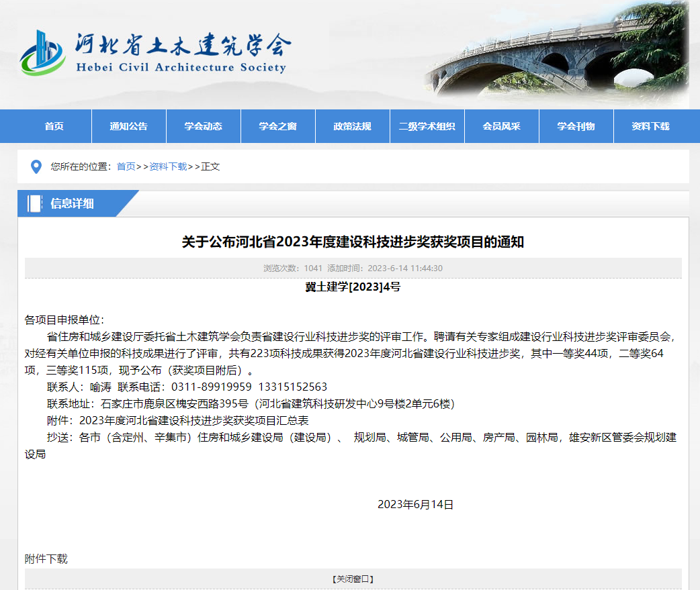Screen dimensions: 700x590
Task: Click the location pin icon in the breadcrumb bar
Action: (37, 166)
